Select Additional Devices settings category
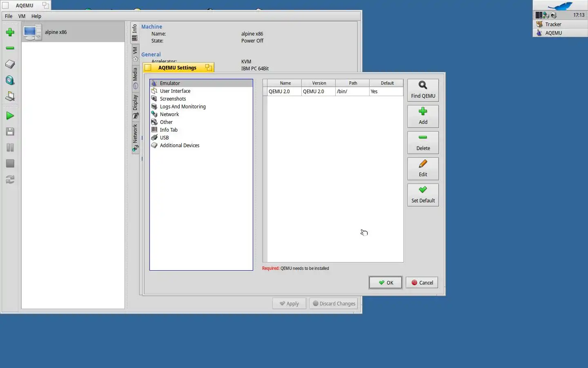This screenshot has width=588, height=368. pyautogui.click(x=201, y=146)
